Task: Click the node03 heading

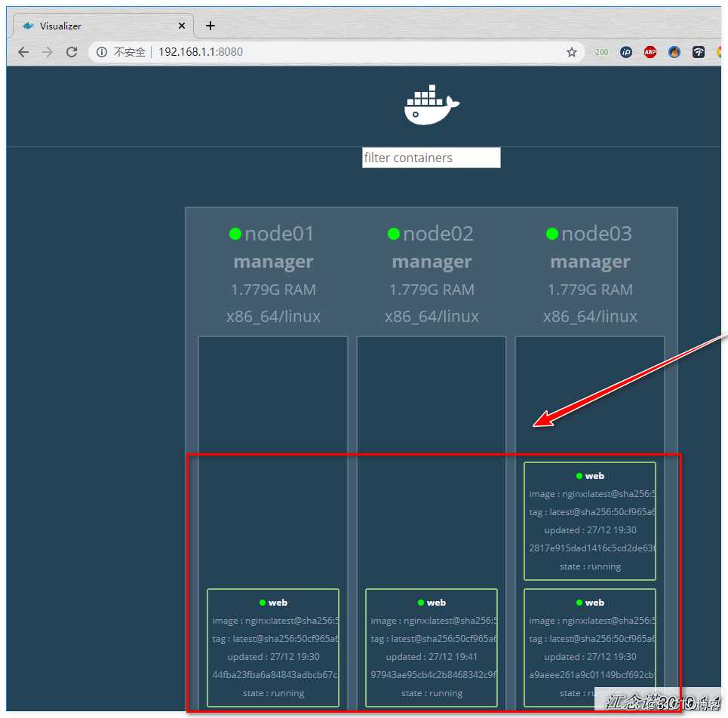Action: 596,234
